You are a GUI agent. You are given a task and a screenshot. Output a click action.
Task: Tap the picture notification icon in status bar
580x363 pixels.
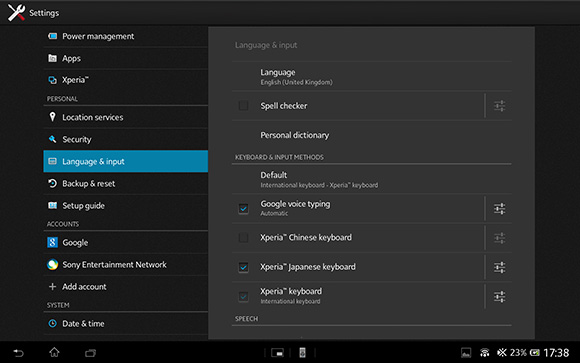[x=466, y=353]
